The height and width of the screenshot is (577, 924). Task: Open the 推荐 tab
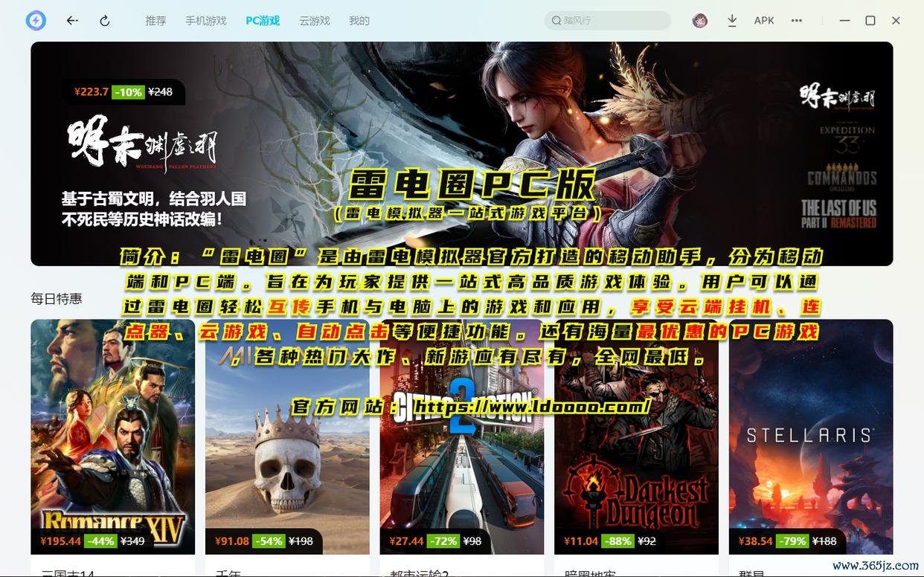click(155, 21)
